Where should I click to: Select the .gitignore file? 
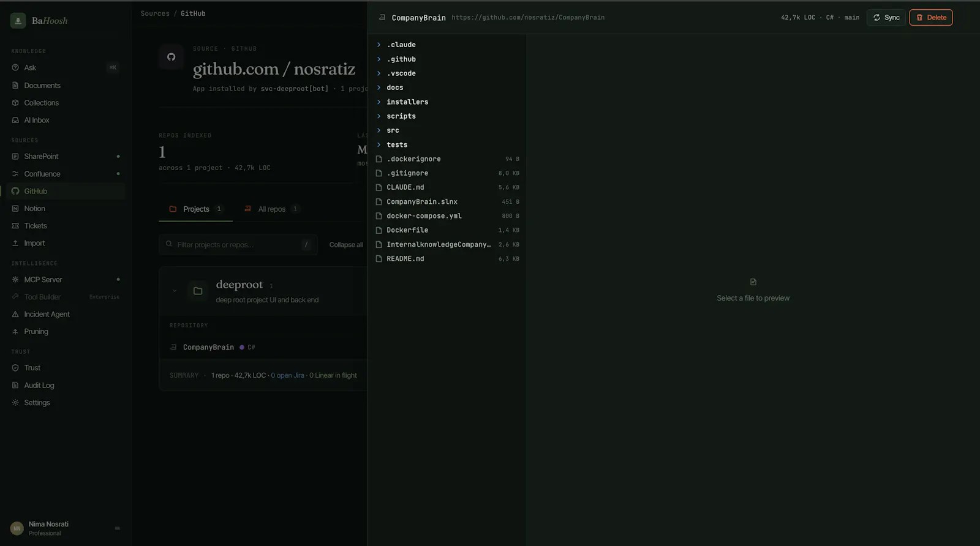pos(447,173)
